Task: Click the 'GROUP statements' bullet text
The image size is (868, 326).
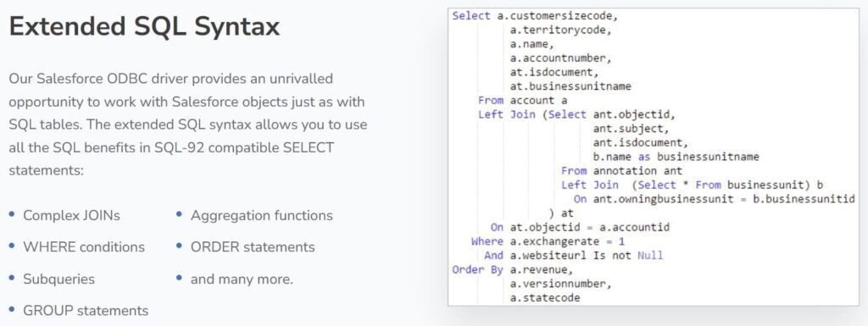Action: [x=86, y=311]
